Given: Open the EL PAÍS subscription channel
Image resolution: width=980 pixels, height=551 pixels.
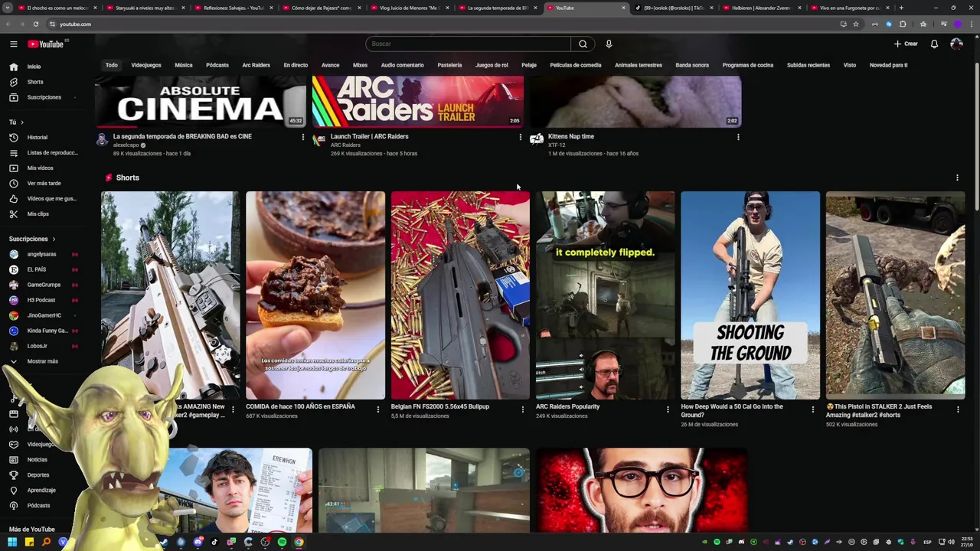Looking at the screenshot, I should coord(43,269).
